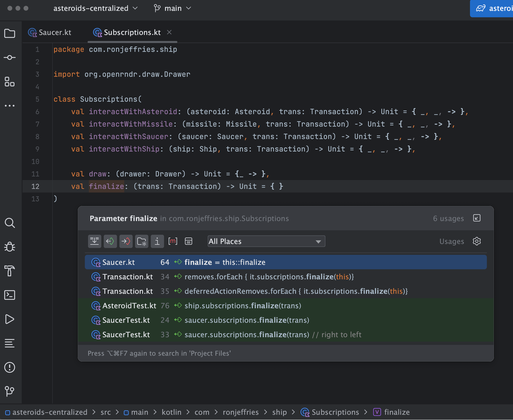Open the All Places scope dropdown
Image resolution: width=513 pixels, height=420 pixels.
(266, 241)
